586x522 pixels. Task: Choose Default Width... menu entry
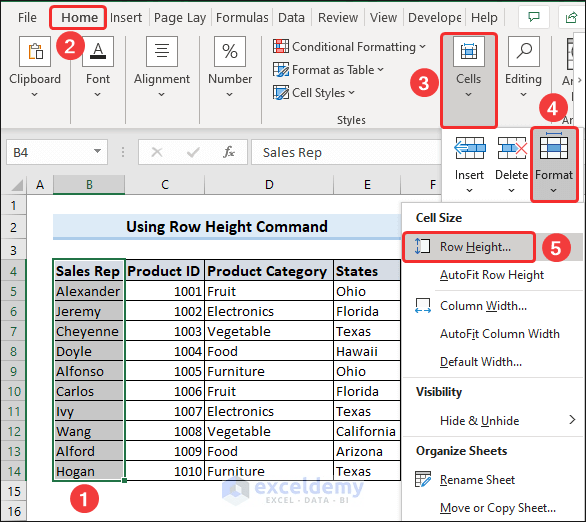481,362
